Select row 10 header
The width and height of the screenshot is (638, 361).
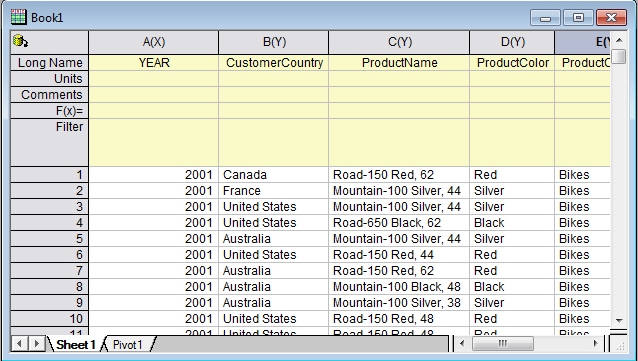[x=49, y=319]
